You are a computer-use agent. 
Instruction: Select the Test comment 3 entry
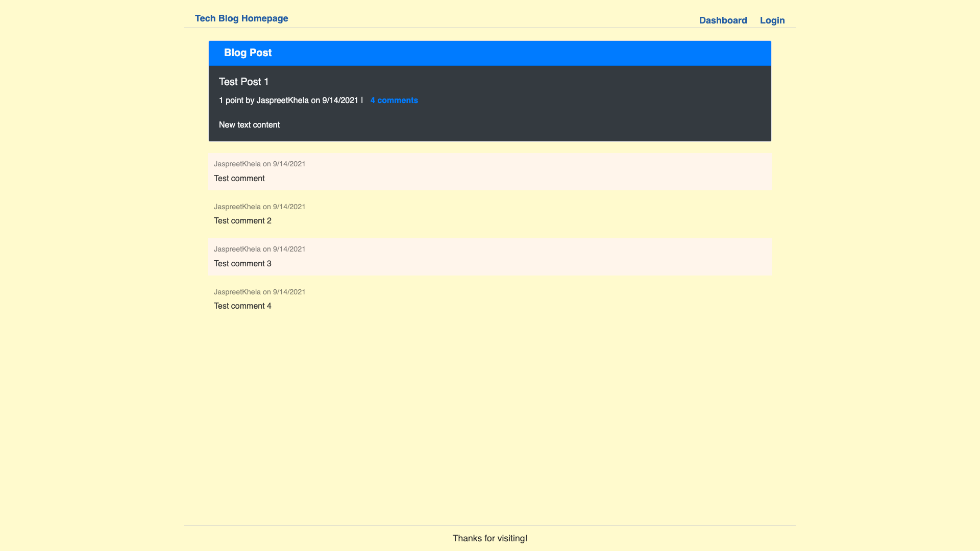[x=242, y=263]
